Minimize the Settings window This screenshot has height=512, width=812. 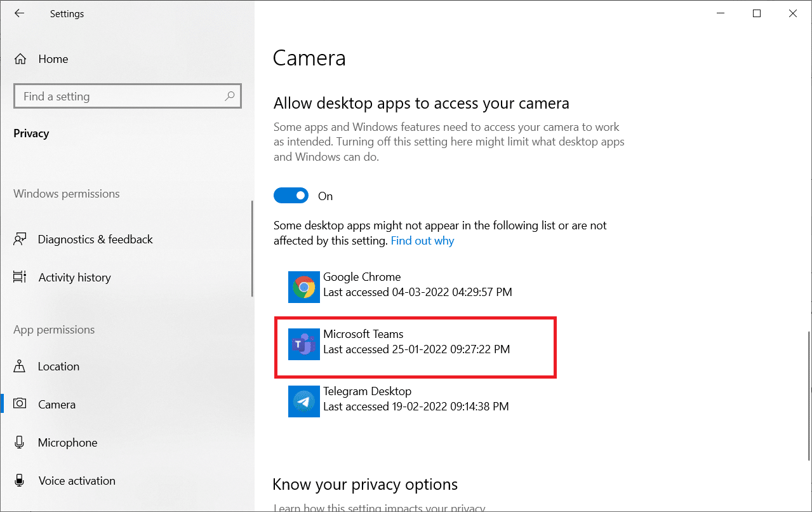(719, 13)
